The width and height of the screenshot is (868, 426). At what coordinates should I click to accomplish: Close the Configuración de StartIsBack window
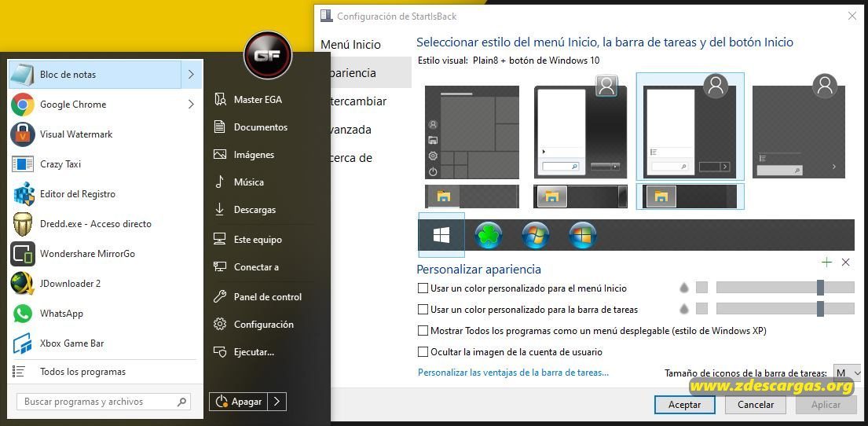pyautogui.click(x=852, y=16)
